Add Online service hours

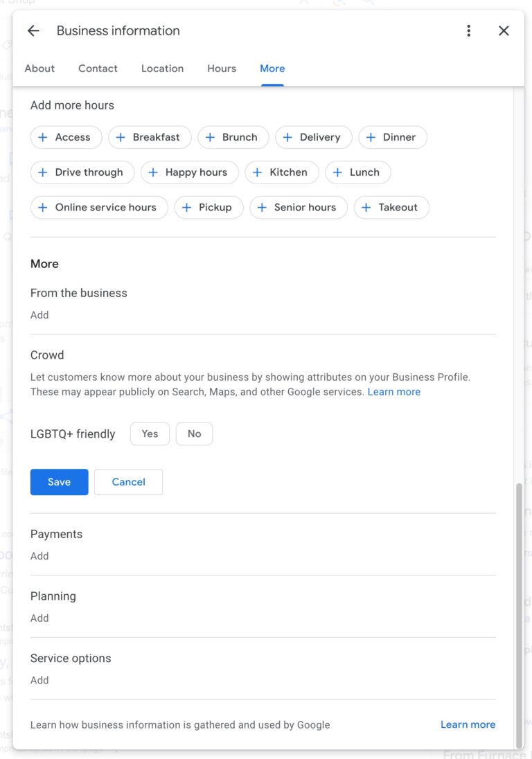pos(98,207)
